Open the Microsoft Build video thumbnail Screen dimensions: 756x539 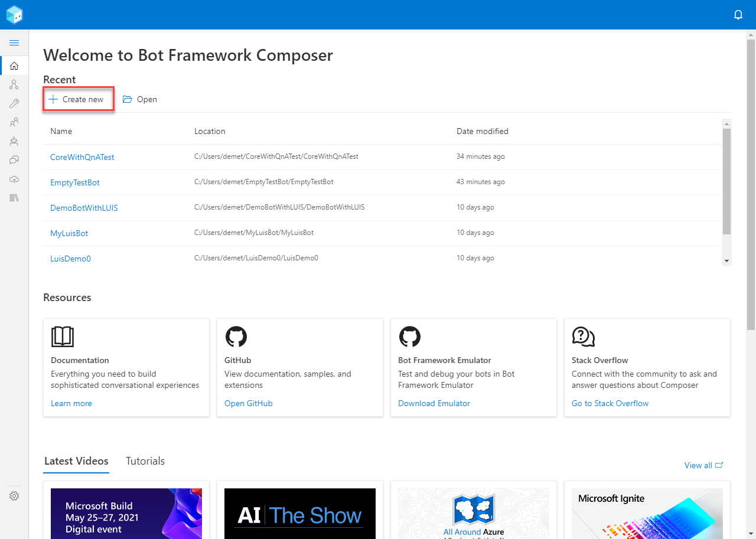[126, 513]
